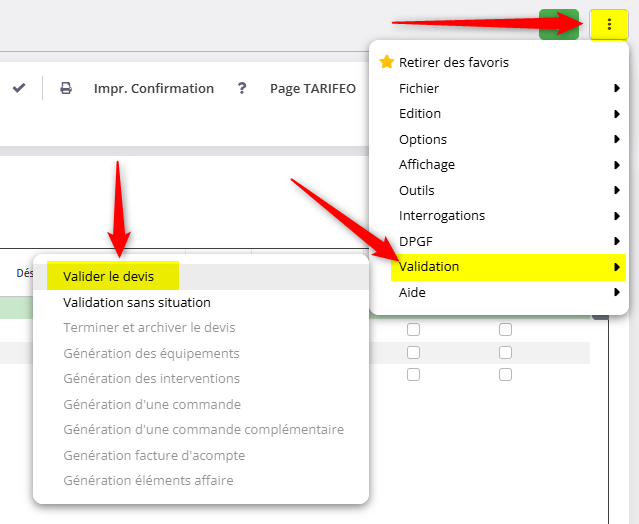Screen dimensions: 639x524
Task: Tick first-row checkbox in left column
Action: coord(413,329)
